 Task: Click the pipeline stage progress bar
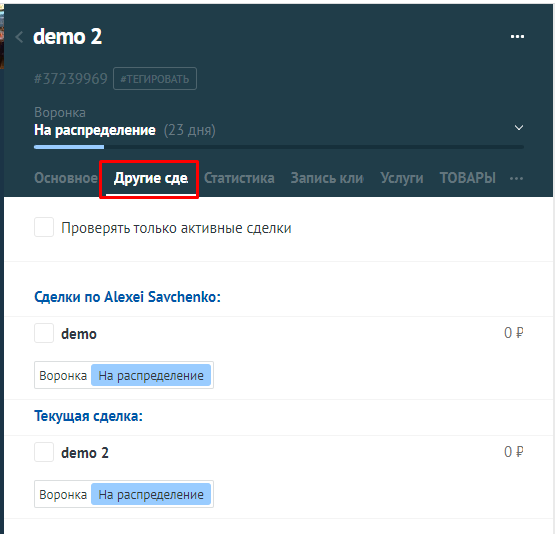279,147
